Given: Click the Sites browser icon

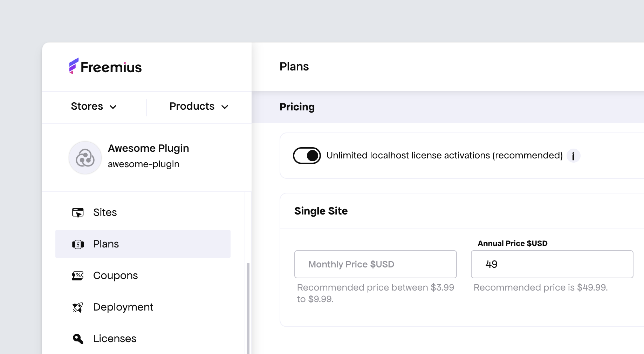Looking at the screenshot, I should tap(78, 212).
